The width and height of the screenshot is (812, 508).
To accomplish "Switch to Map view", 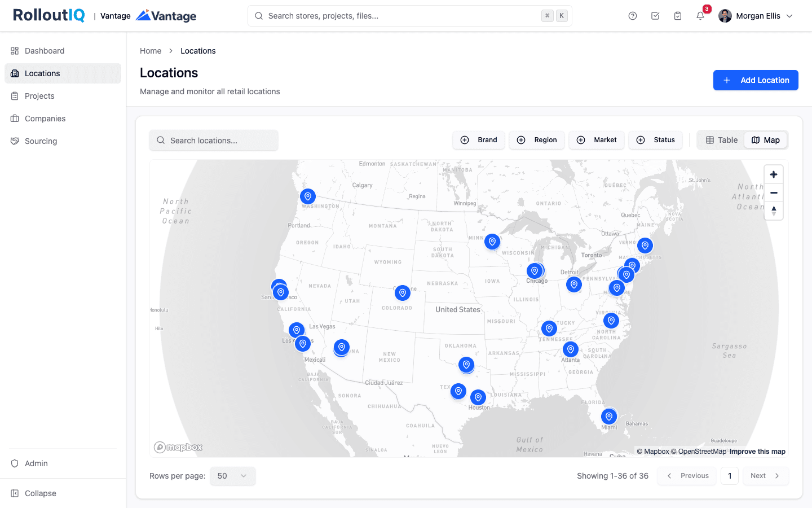I will (766, 140).
